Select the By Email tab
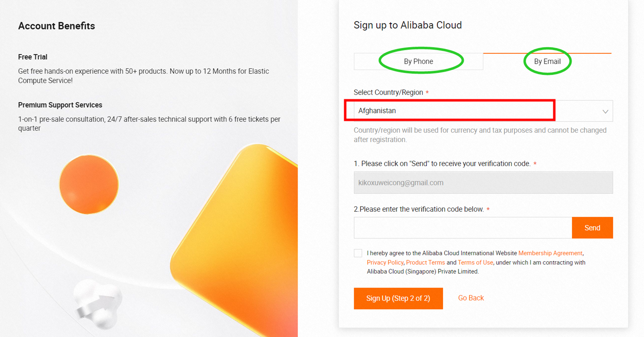644x337 pixels. (547, 61)
